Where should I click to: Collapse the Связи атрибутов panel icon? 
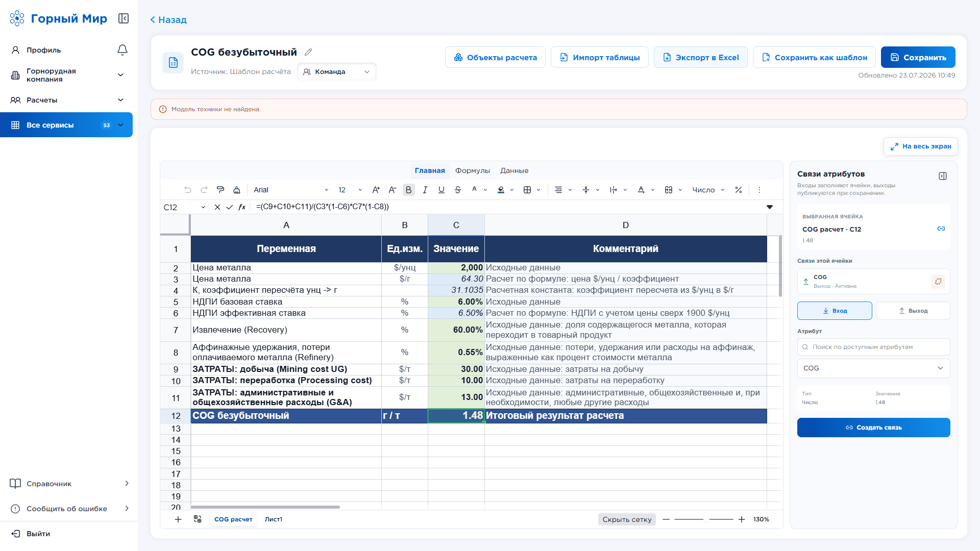[943, 176]
